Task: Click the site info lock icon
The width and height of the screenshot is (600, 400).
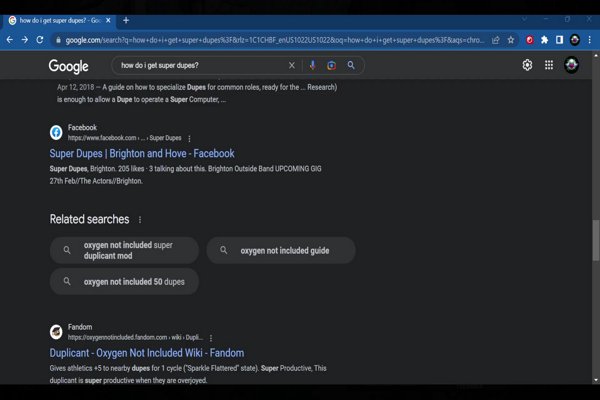Action: [x=58, y=40]
